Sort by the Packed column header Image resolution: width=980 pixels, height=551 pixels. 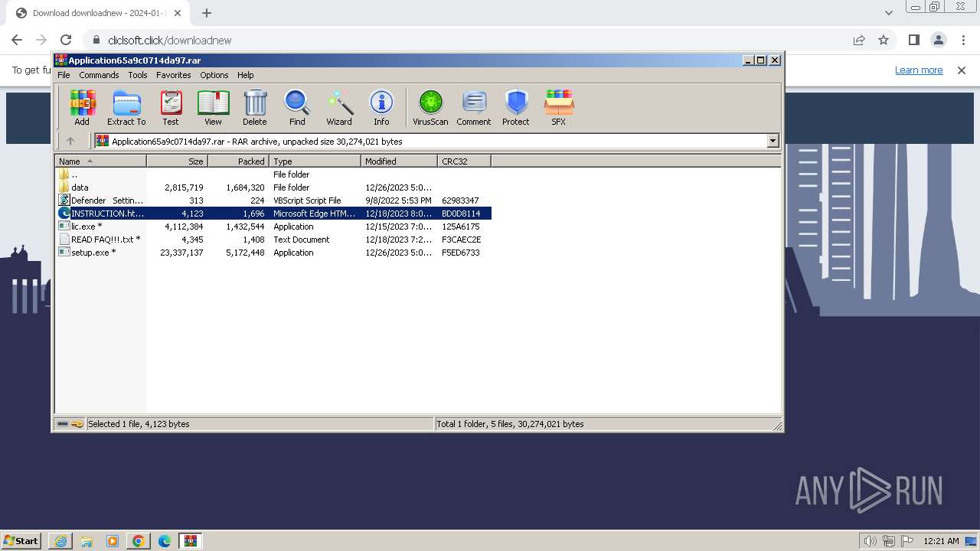tap(239, 161)
